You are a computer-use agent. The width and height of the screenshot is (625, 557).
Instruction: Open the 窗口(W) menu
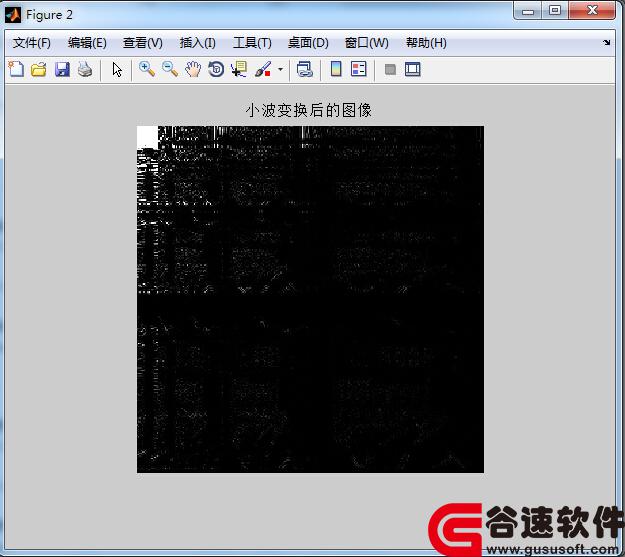pos(367,43)
